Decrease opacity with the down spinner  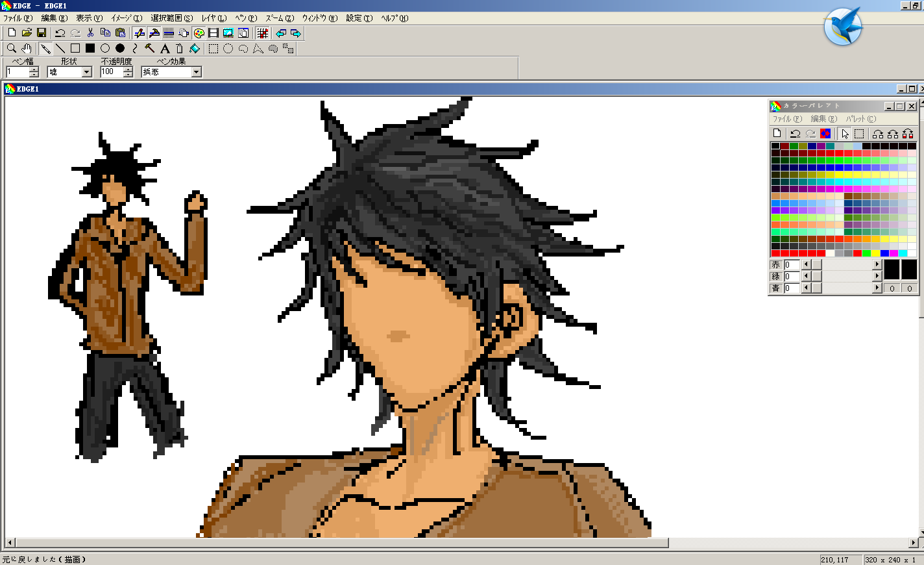coord(128,75)
